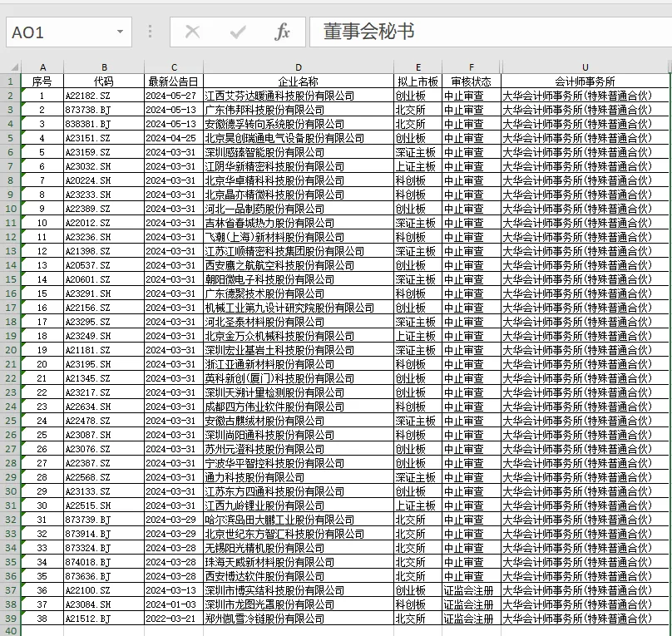This screenshot has height=636, width=672.
Task: Click cell 江阴华新精密科技股份有限公司
Action: click(299, 166)
